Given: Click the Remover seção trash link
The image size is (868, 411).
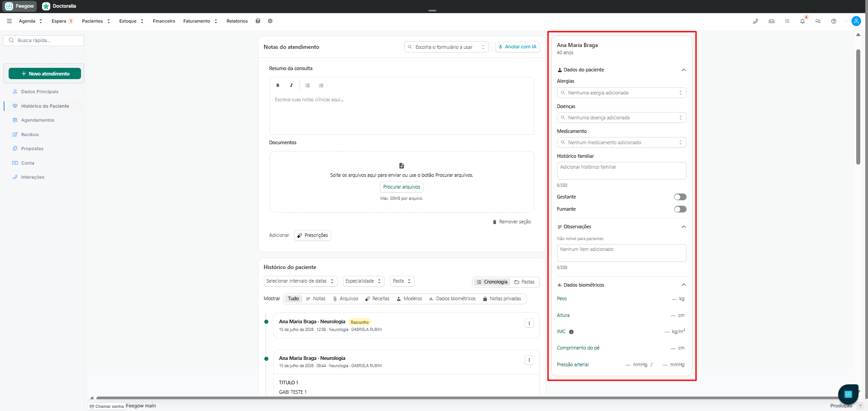Looking at the screenshot, I should 511,222.
